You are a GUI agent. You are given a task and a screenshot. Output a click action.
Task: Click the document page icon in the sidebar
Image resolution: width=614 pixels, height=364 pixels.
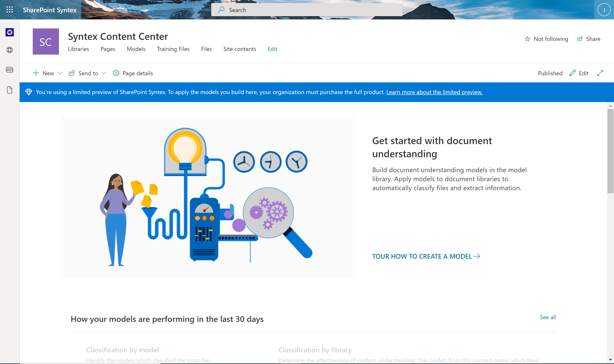point(10,90)
